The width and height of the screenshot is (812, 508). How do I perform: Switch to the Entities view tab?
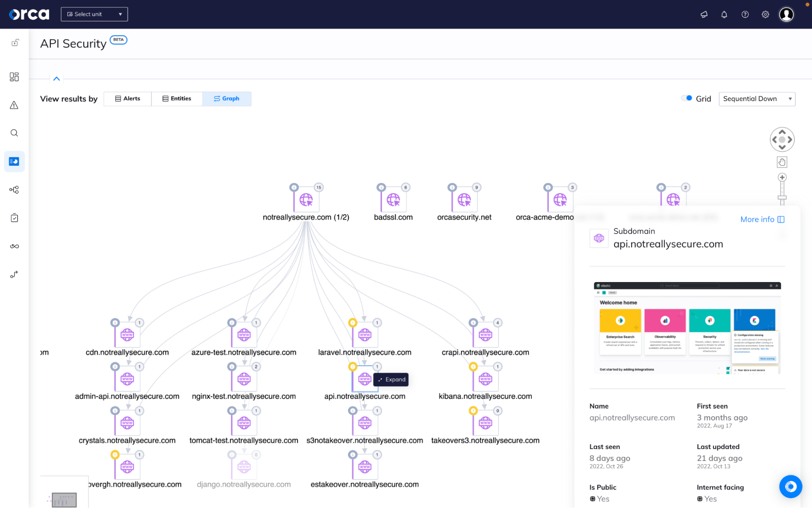[x=177, y=98]
